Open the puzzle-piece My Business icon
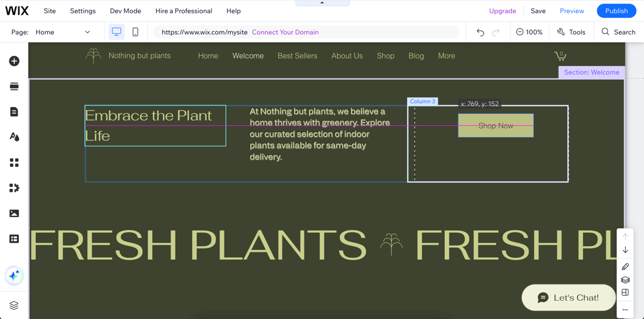The width and height of the screenshot is (644, 319). (x=14, y=188)
